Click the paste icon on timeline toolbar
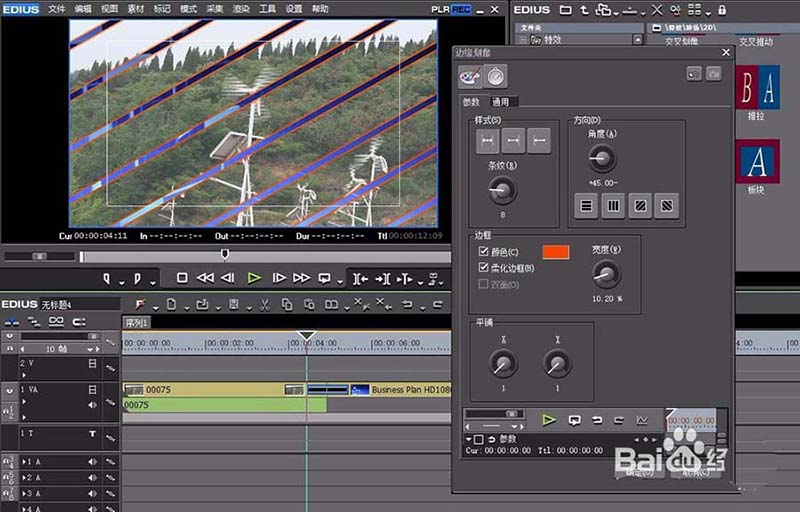 [309, 305]
